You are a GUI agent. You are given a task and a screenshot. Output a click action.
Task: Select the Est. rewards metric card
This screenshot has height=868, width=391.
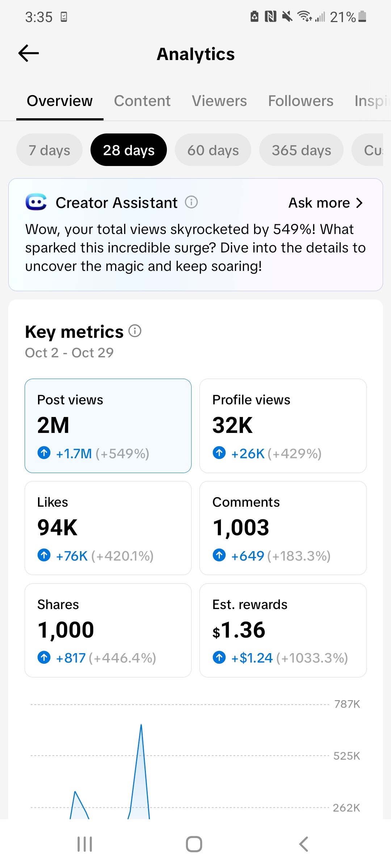point(283,630)
